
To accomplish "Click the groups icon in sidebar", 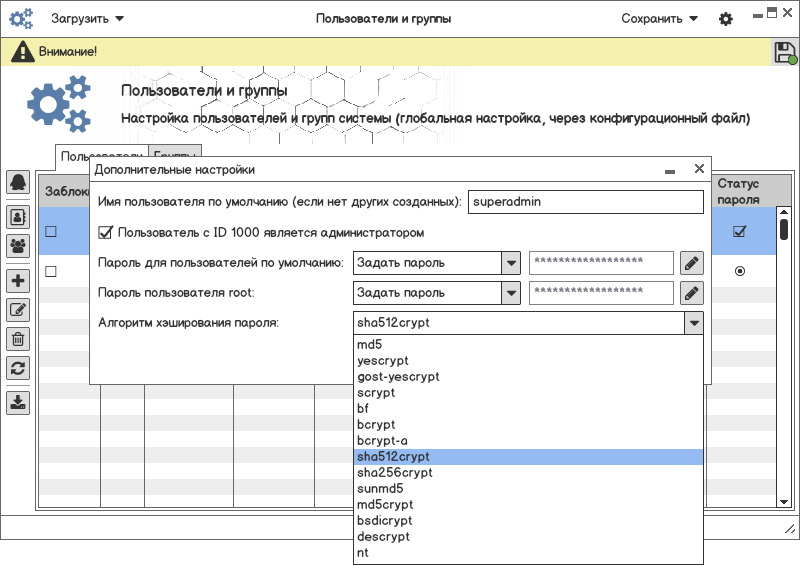I will click(x=18, y=245).
